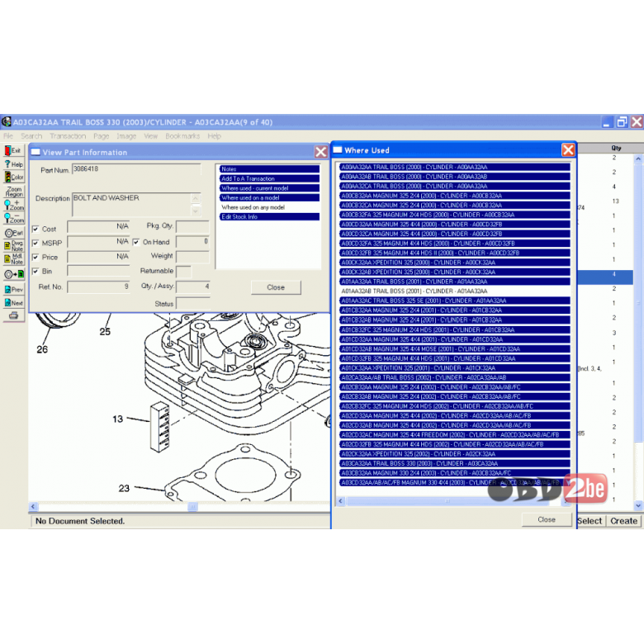This screenshot has height=644, width=644.
Task: Select A01CK32AA XPEDITION 325 (2001) row
Action: (x=454, y=367)
